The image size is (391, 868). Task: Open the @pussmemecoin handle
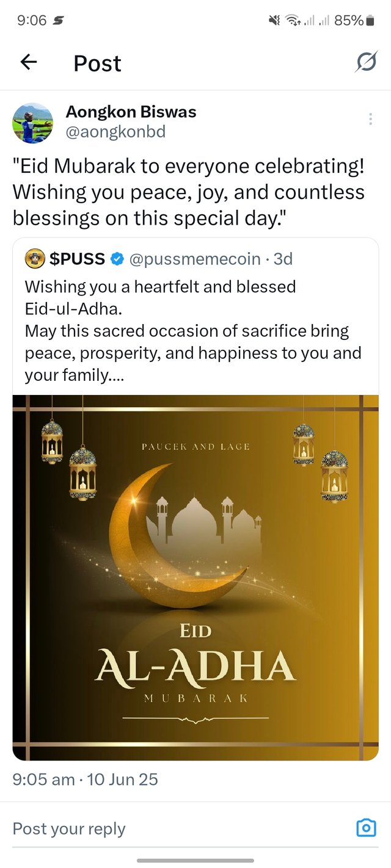[x=195, y=259]
